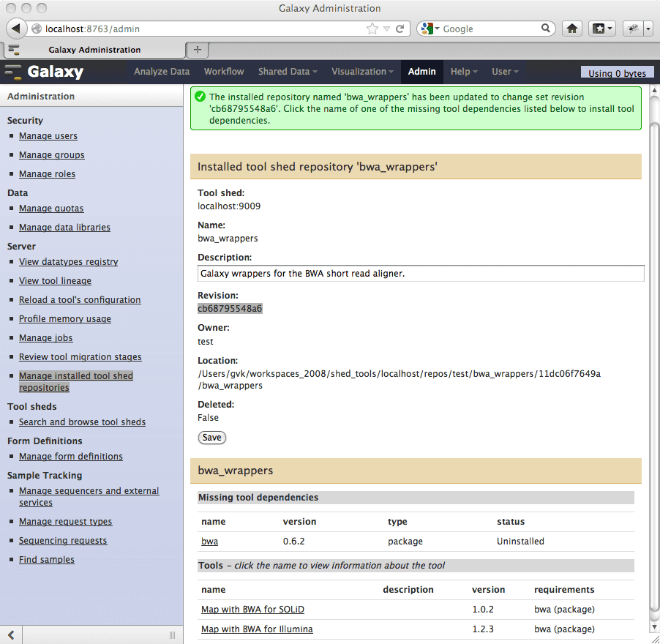The height and width of the screenshot is (644, 660).
Task: Switch to the Analyze Data tab
Action: 162,72
